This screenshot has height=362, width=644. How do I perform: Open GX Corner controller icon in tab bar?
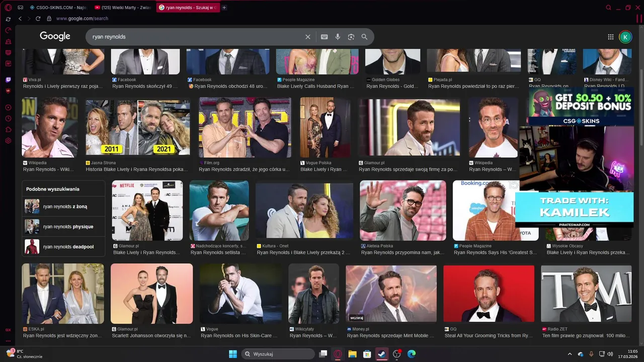[x=20, y=8]
